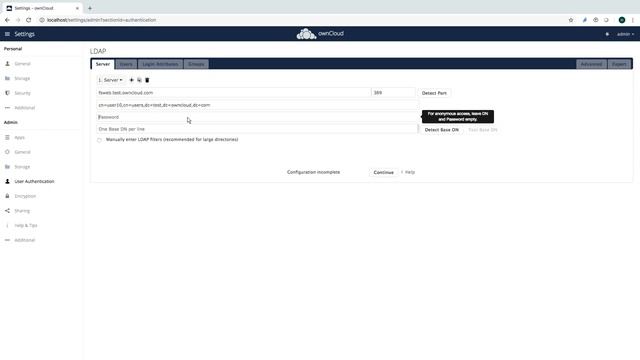The width and height of the screenshot is (640, 360).
Task: Click the ownCloud logo in header
Action: pos(320,34)
